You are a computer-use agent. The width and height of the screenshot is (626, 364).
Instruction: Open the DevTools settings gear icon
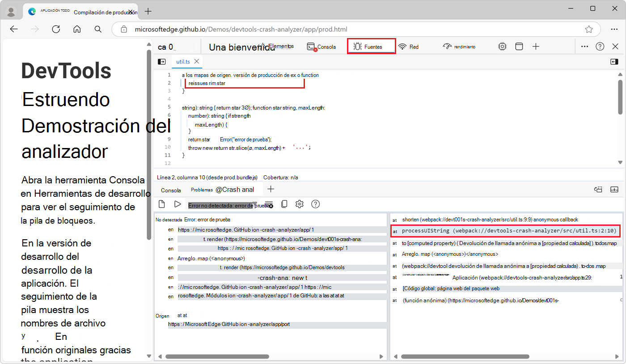(502, 46)
